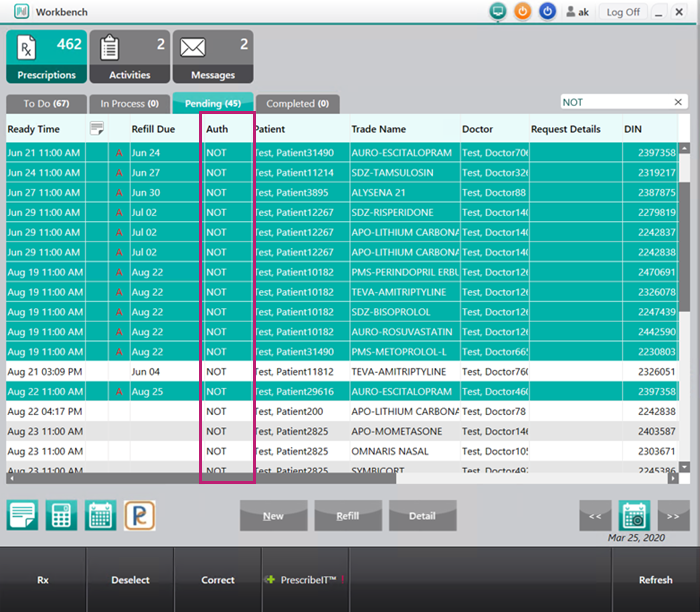Switch to the Completed (0) tab
Screen dimensions: 700x612
pyautogui.click(x=298, y=104)
